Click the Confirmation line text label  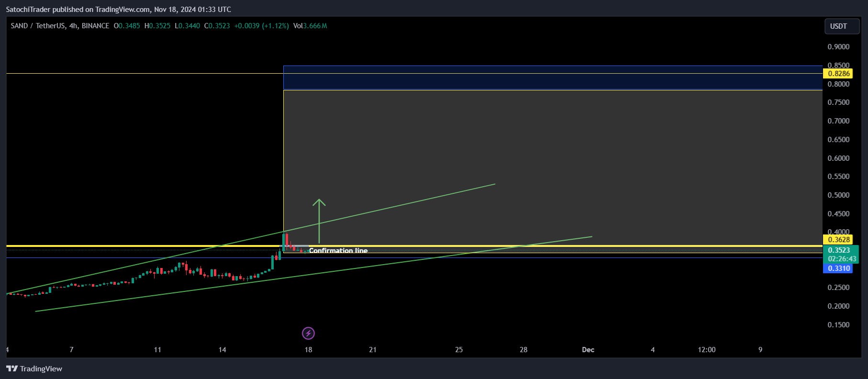pyautogui.click(x=338, y=251)
